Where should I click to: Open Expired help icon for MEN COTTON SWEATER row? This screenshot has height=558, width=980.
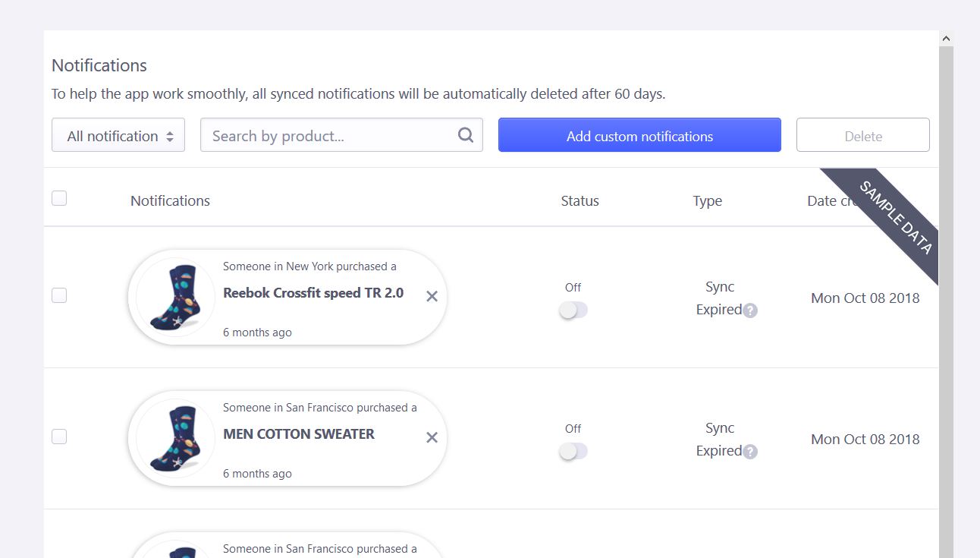tap(750, 451)
